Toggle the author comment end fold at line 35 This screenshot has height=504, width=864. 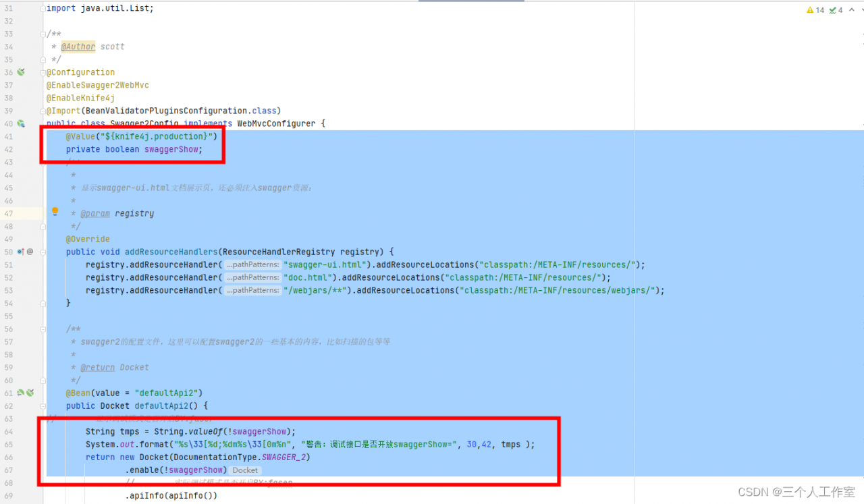[44, 59]
